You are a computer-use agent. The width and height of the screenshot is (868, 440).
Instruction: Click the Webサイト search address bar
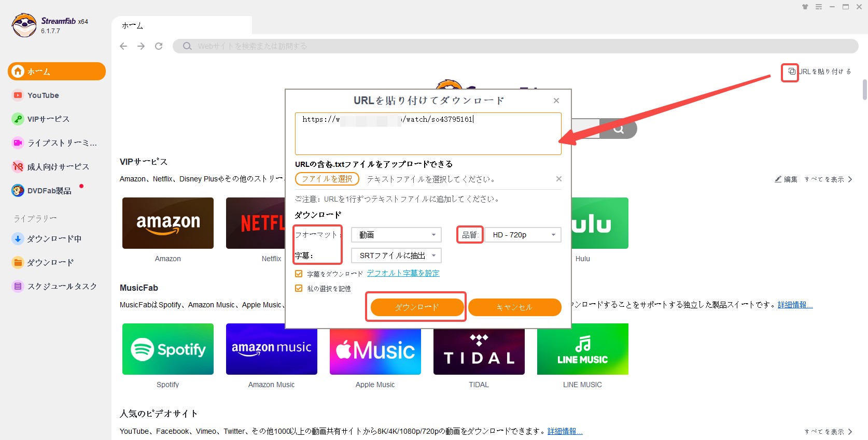(515, 46)
